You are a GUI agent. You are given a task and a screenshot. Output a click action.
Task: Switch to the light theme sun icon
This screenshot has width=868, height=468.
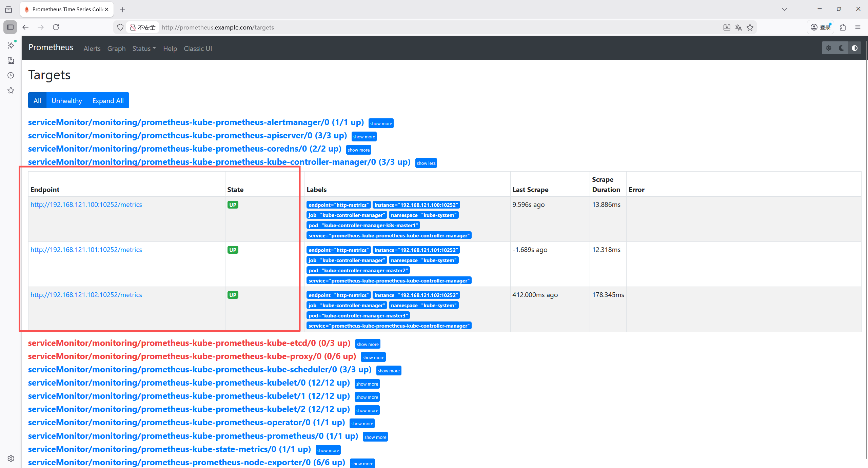pyautogui.click(x=828, y=48)
